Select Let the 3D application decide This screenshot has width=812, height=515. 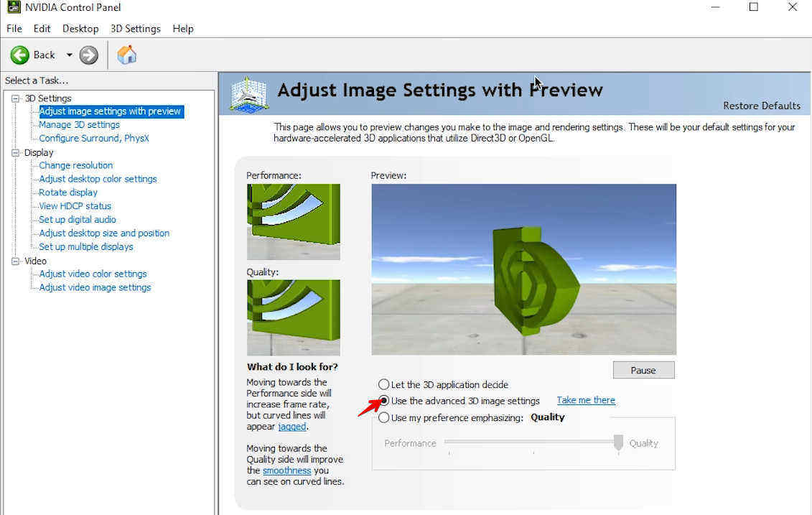(x=384, y=384)
